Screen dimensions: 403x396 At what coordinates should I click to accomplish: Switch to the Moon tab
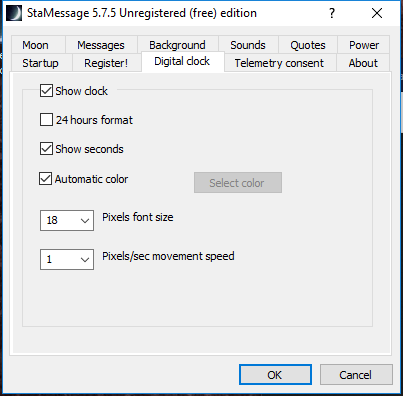[35, 45]
